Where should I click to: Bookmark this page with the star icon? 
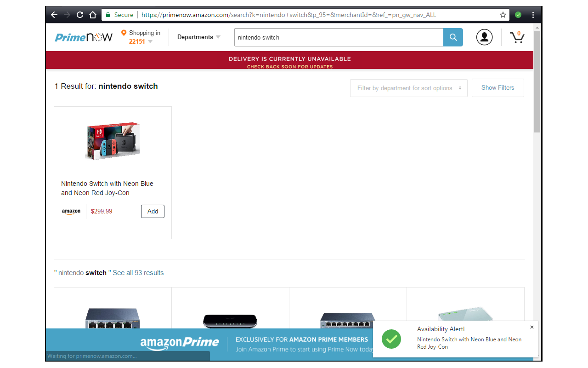[503, 15]
